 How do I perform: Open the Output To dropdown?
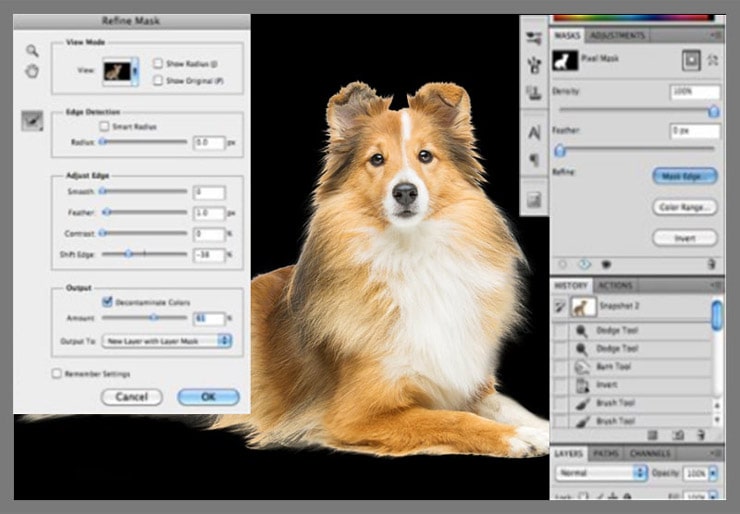pos(166,341)
